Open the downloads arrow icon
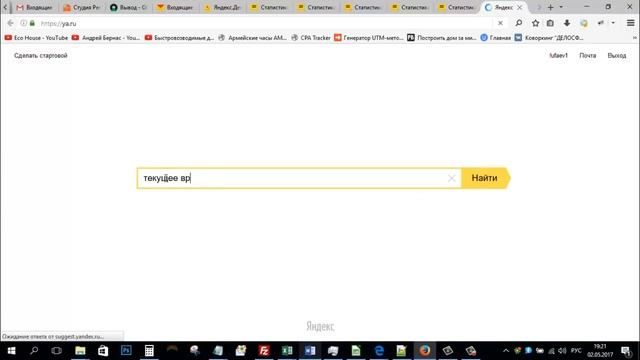Image resolution: width=640 pixels, height=360 pixels. [567, 23]
